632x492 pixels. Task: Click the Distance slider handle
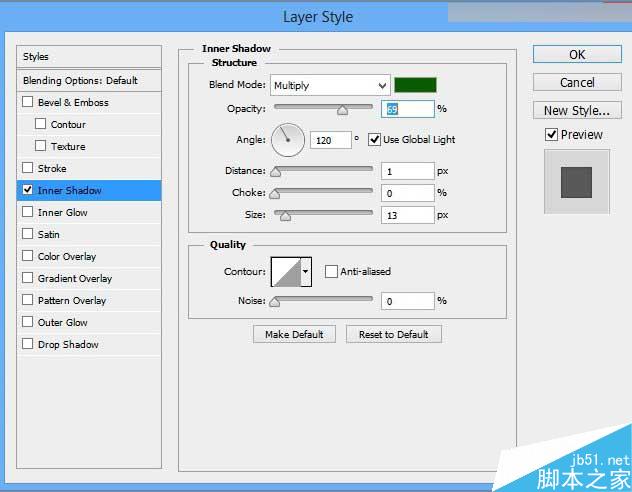(x=275, y=172)
